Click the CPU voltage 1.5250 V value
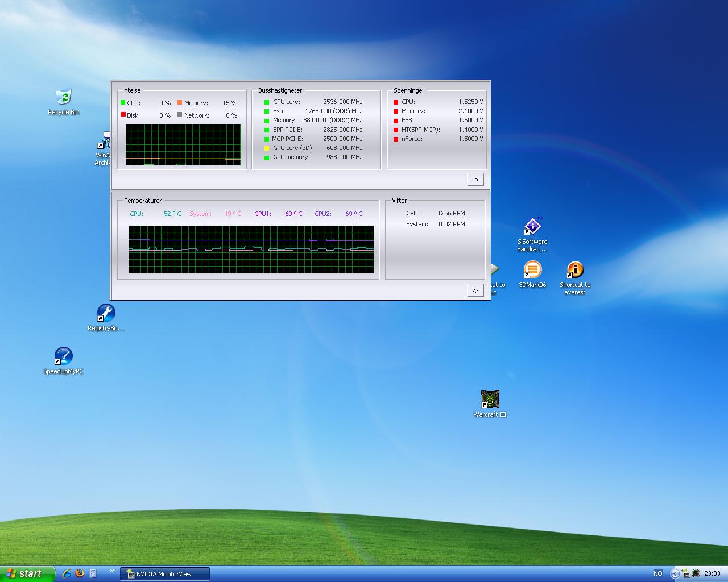 (471, 102)
